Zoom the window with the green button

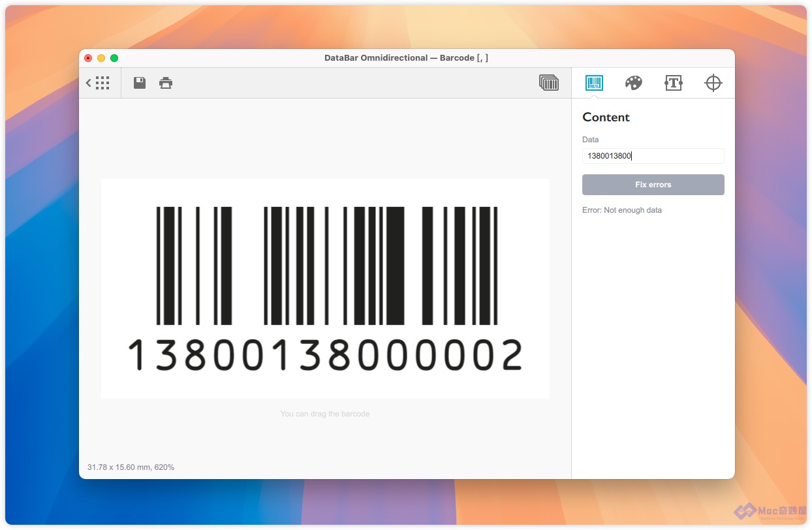pyautogui.click(x=114, y=58)
